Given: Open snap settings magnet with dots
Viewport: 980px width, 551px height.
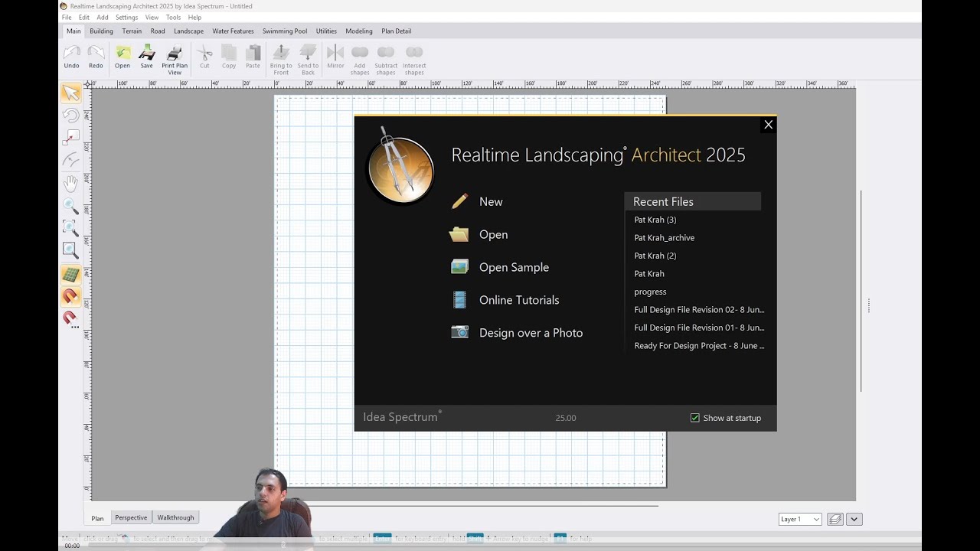Looking at the screenshot, I should click(x=70, y=318).
